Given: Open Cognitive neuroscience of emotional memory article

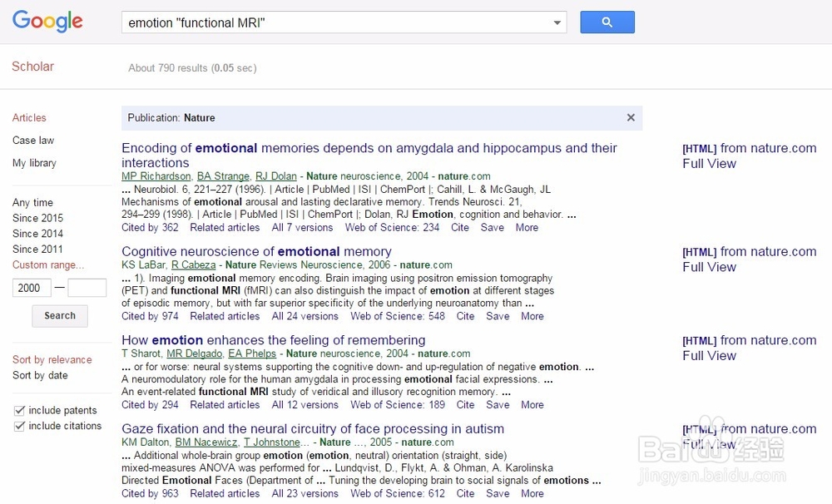Looking at the screenshot, I should pos(256,251).
